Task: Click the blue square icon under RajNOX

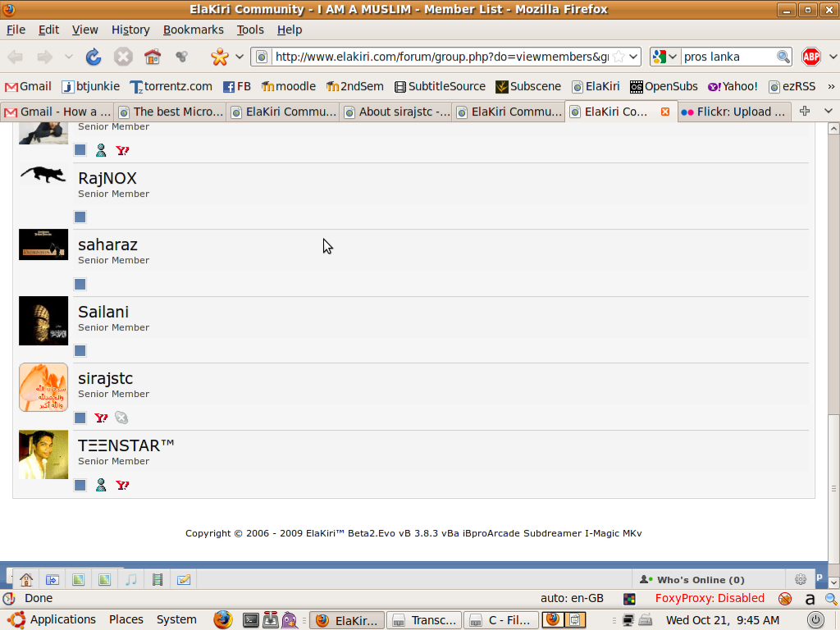Action: point(80,217)
